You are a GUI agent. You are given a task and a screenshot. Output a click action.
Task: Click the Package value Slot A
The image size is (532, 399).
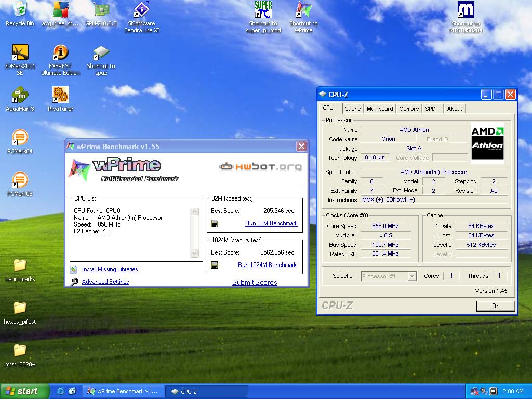414,148
